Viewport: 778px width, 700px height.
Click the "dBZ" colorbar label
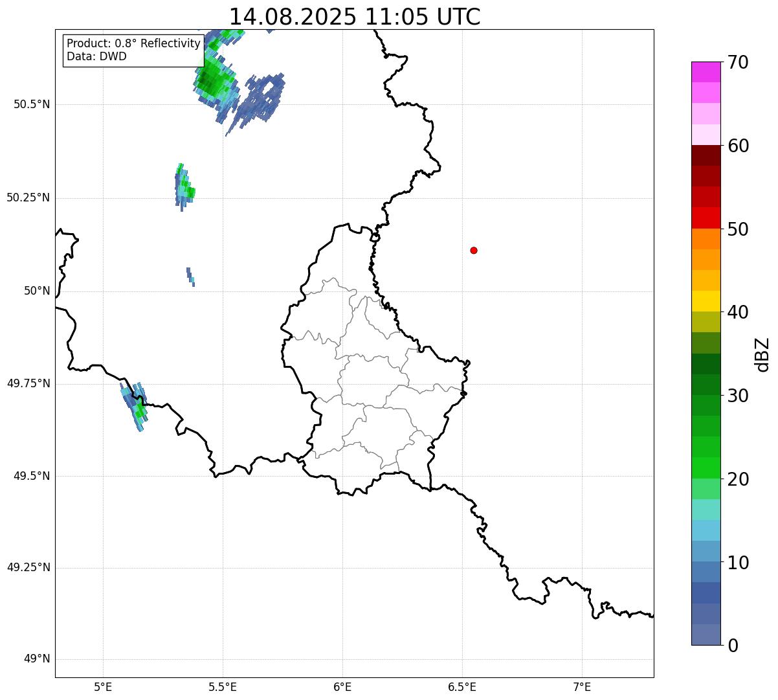tap(763, 354)
